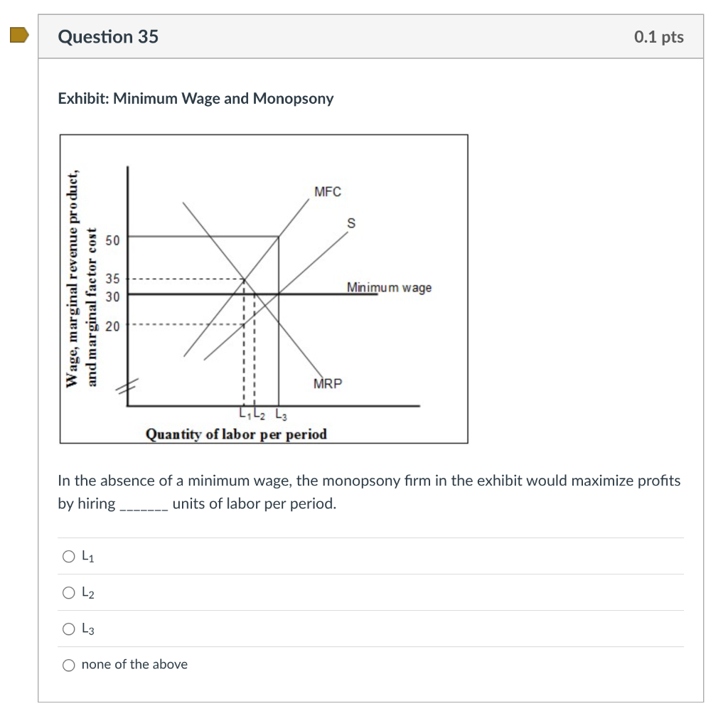Image resolution: width=728 pixels, height=716 pixels.
Task: Click the Exhibit: Minimum Wage and Monopsony title
Action: point(196,98)
